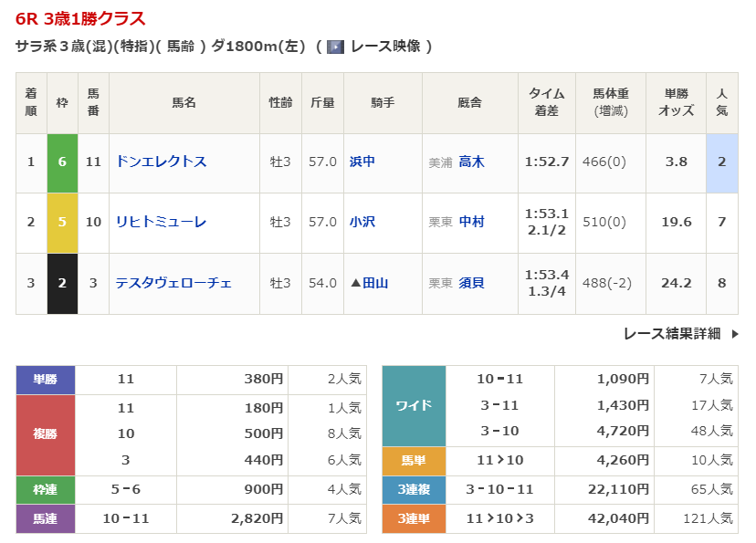The image size is (756, 543).
Task: Click the 馬名 column header
Action: point(184,103)
